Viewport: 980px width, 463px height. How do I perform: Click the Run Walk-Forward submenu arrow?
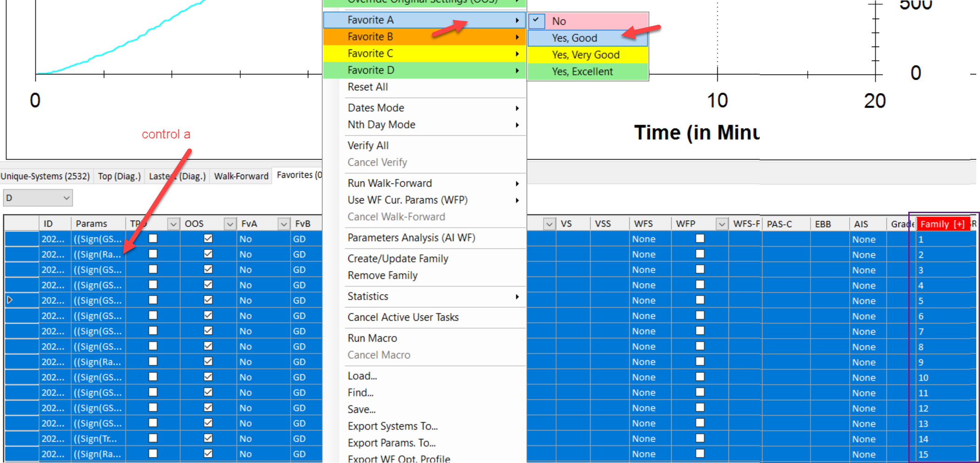517,184
